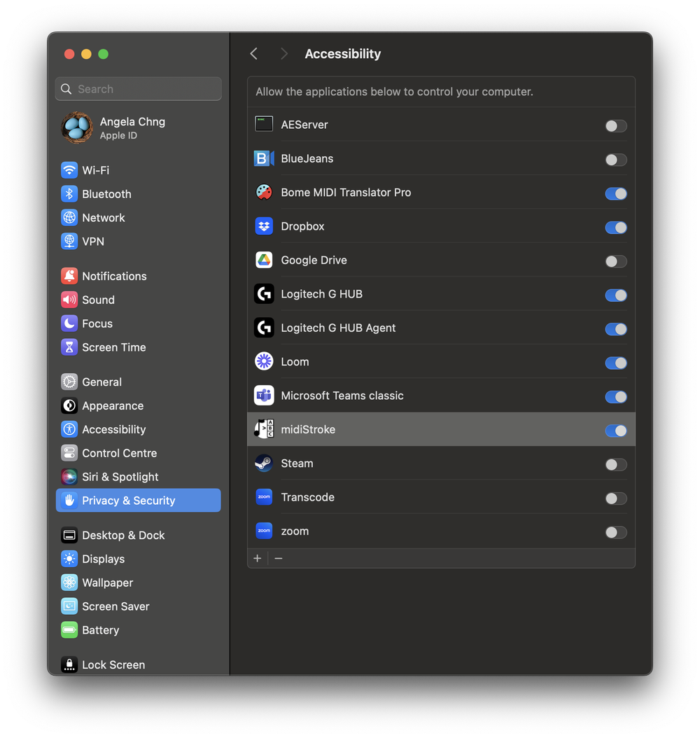
Task: Enable the AEServer toggle
Action: pos(616,125)
